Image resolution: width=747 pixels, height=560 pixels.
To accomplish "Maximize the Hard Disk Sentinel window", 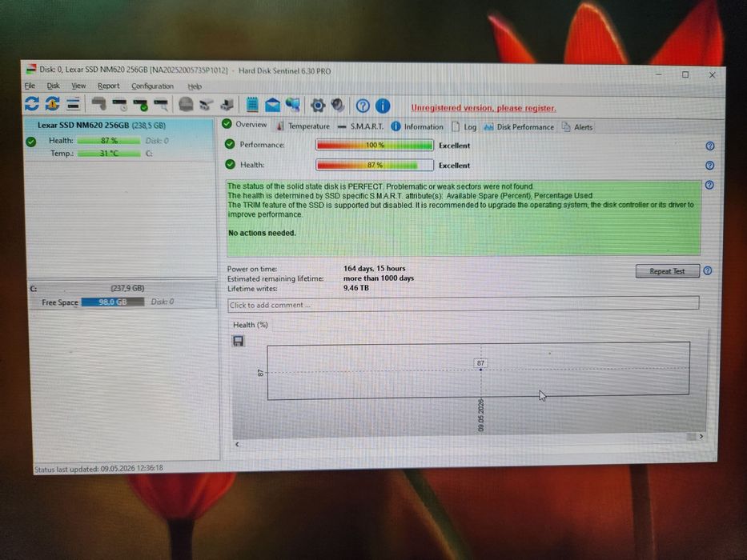I will click(685, 74).
